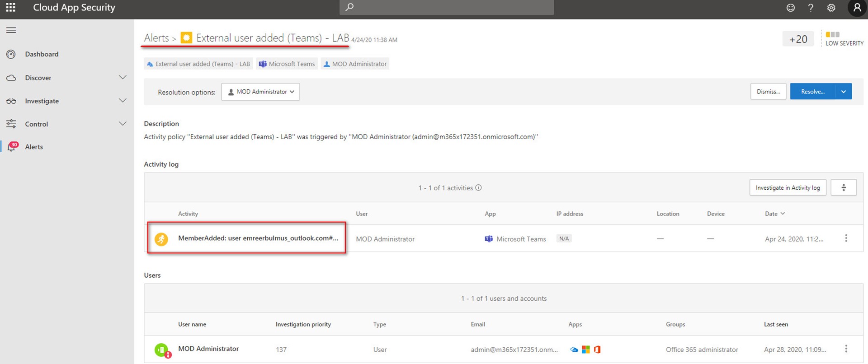Viewport: 868px width, 364px height.
Task: Click the Dashboard gauge icon
Action: pos(11,54)
